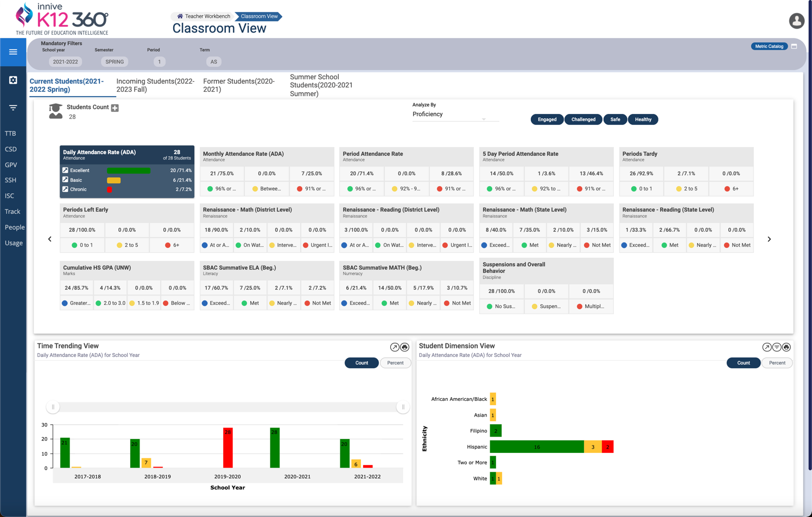Switch Time Trending View to Percent
Image resolution: width=812 pixels, height=517 pixels.
pos(395,363)
